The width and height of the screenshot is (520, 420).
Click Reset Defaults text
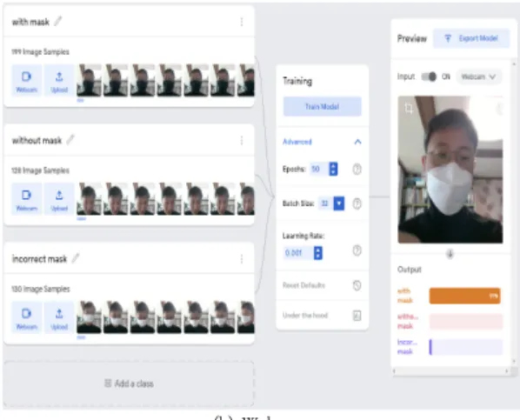(303, 285)
